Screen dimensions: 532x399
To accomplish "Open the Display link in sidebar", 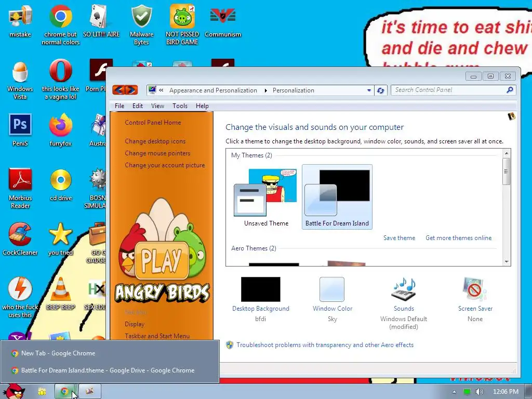I will click(135, 324).
